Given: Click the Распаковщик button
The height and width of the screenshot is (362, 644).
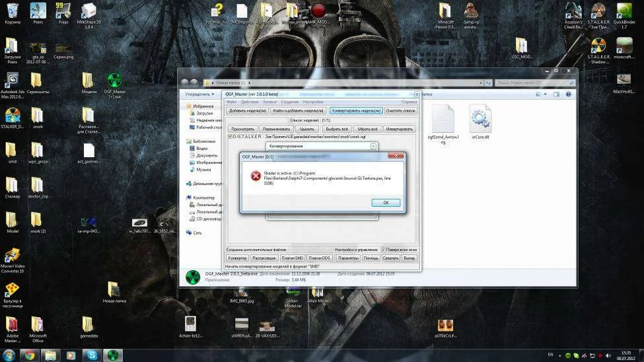Looking at the screenshot, I should pos(264,258).
